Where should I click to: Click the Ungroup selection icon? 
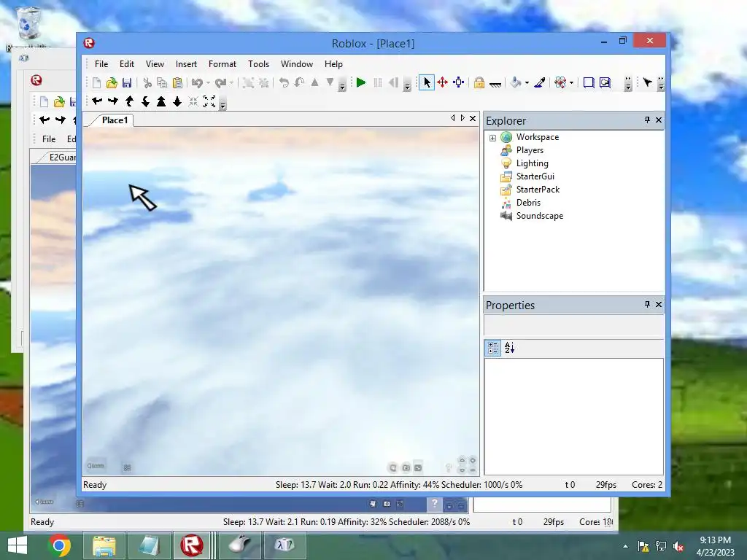pyautogui.click(x=263, y=83)
